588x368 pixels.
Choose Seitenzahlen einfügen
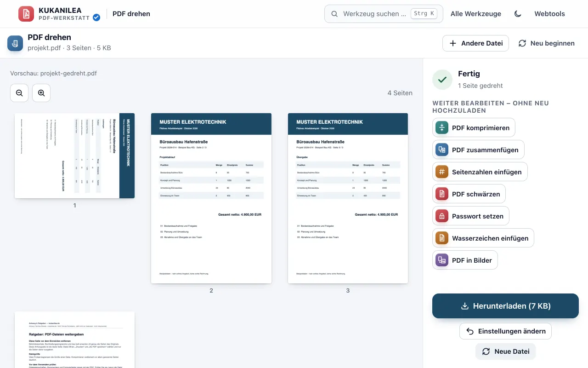[480, 172]
